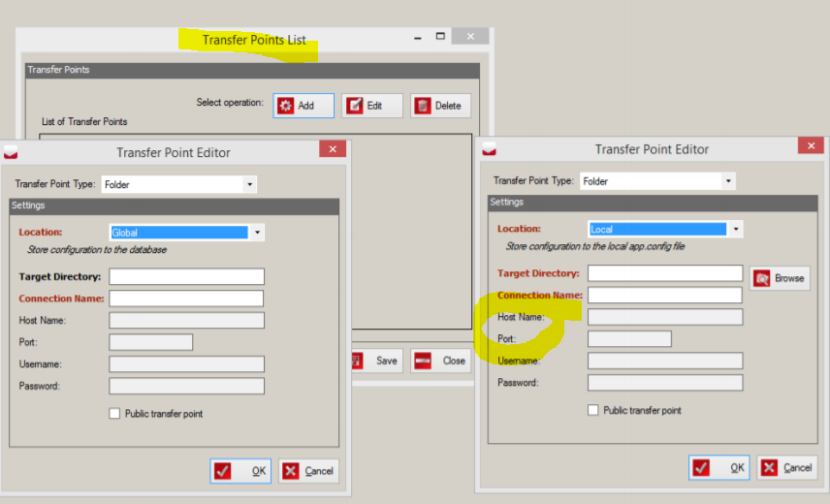
Task: Click the 'List of Transfer Points' label
Action: 84,121
